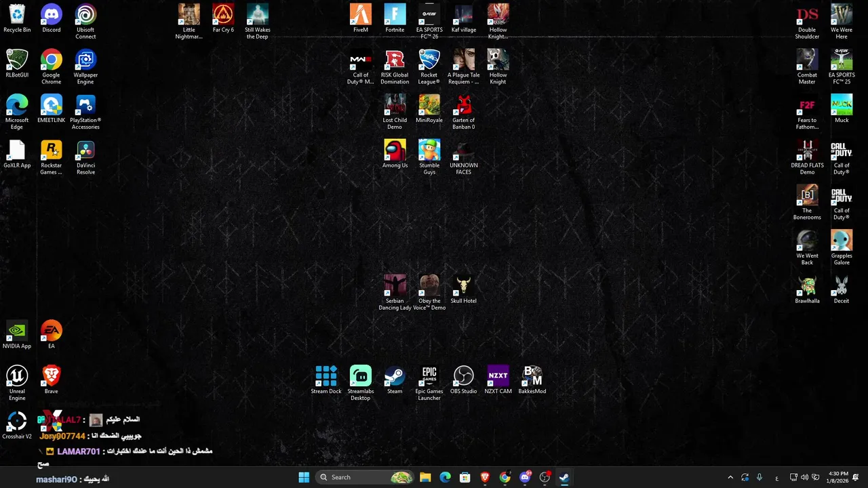Select Little Nightmares game icon
Viewport: 868px width, 488px height.
(189, 22)
